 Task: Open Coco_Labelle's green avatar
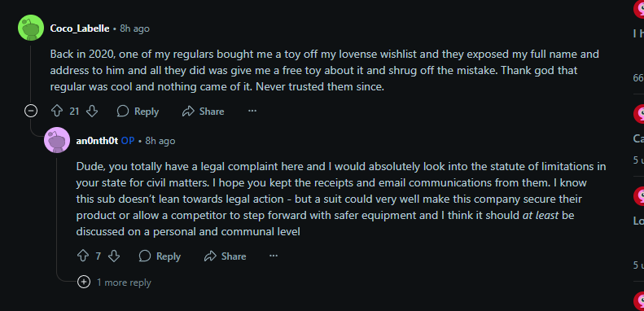[x=31, y=28]
